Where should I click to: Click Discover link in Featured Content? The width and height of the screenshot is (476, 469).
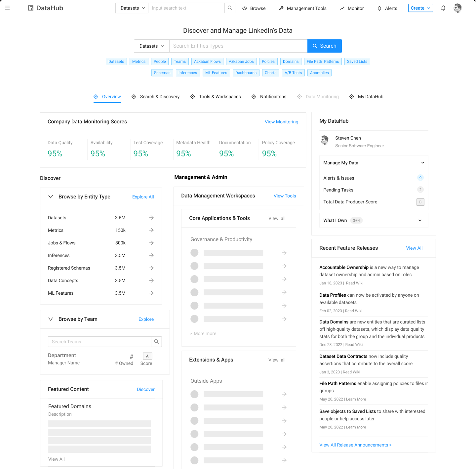pyautogui.click(x=146, y=389)
